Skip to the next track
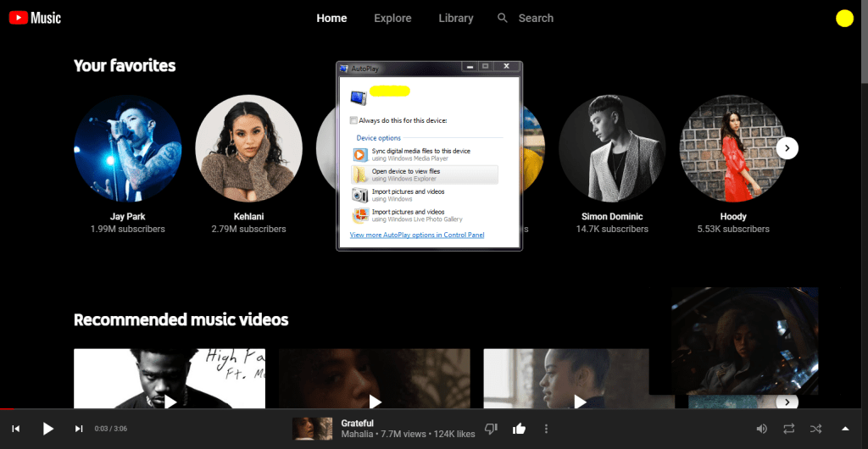Screen dimensions: 868x449 coord(79,429)
